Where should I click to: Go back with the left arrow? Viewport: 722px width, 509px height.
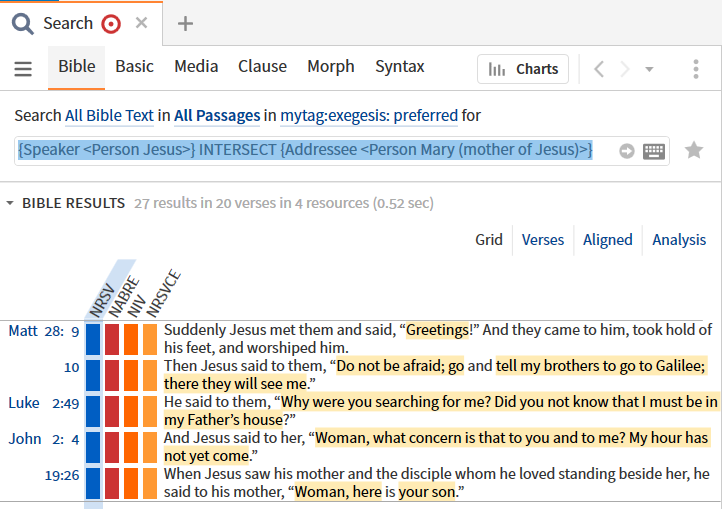599,69
